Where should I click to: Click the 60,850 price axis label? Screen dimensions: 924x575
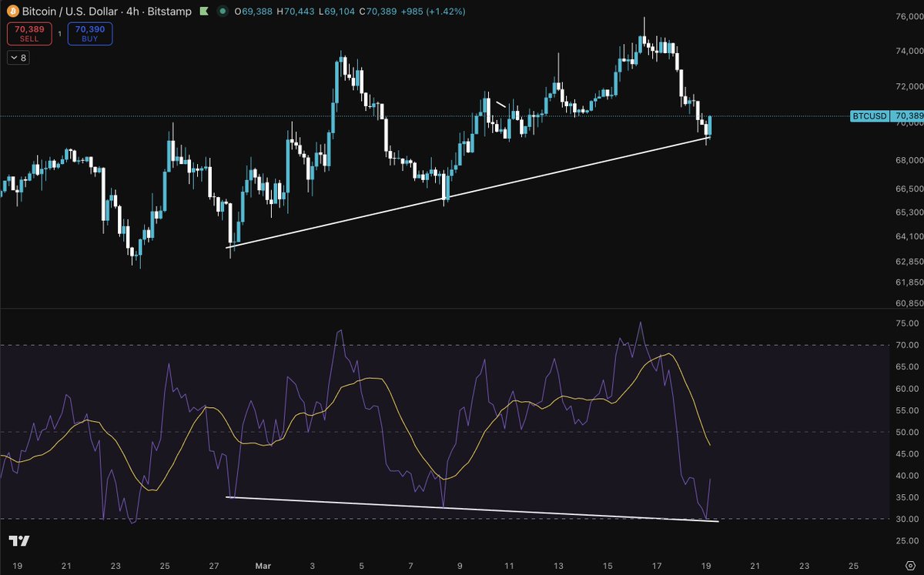909,303
